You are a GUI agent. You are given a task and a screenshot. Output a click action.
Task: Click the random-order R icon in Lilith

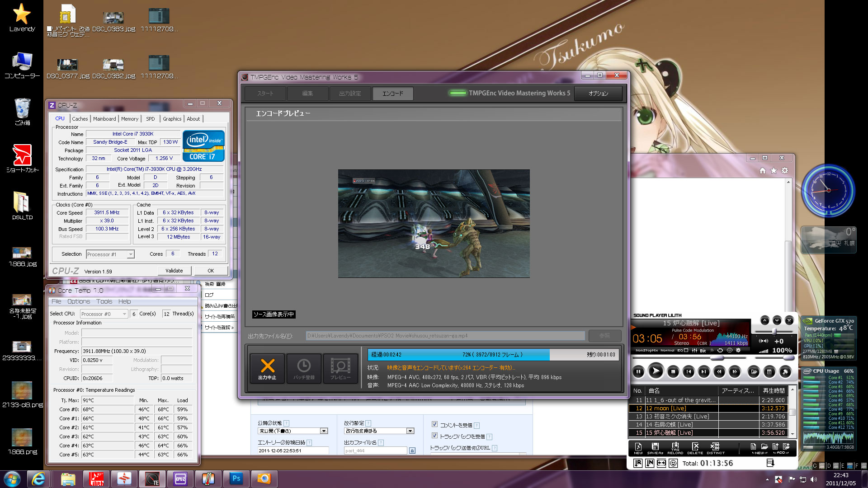tap(638, 463)
